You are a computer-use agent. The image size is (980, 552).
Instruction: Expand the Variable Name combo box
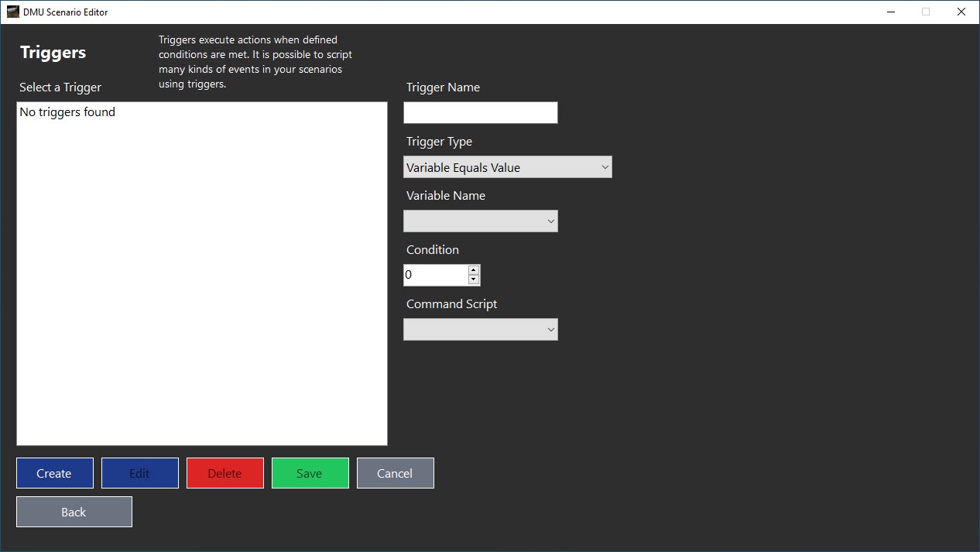[480, 221]
